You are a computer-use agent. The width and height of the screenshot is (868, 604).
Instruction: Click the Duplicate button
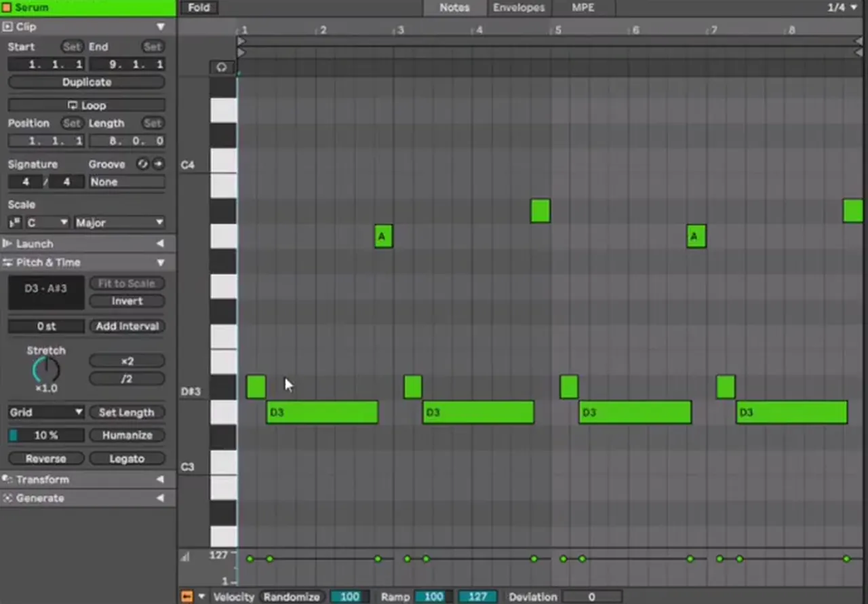click(87, 82)
